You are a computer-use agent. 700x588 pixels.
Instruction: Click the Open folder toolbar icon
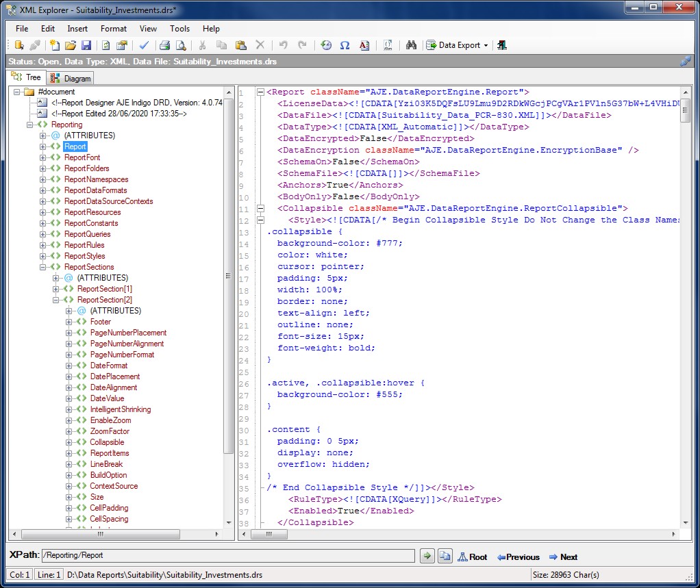[x=71, y=45]
